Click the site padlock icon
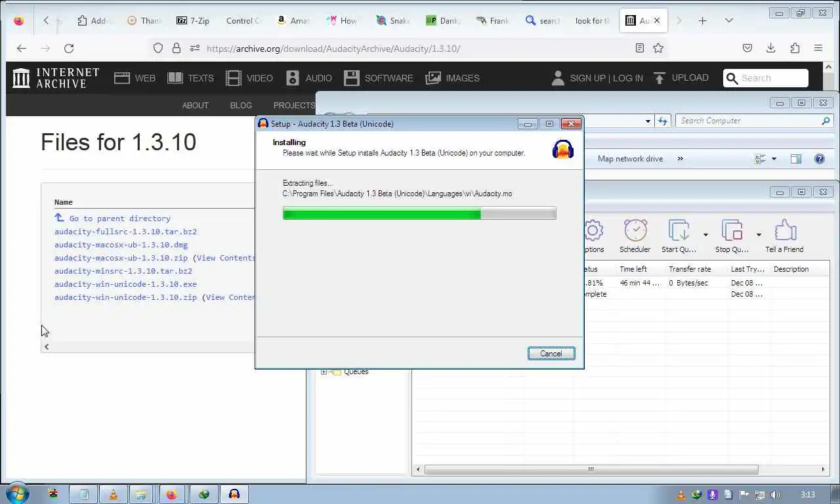 click(176, 48)
